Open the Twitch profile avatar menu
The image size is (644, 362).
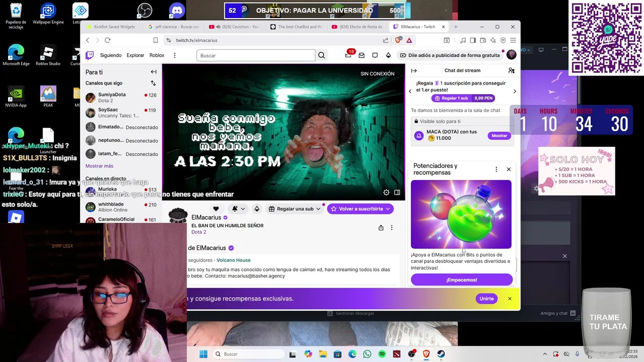tap(512, 55)
